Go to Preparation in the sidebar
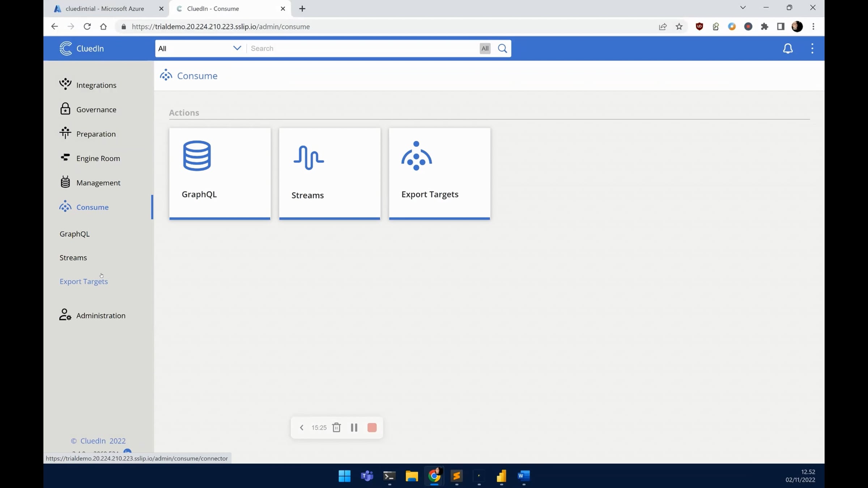The height and width of the screenshot is (488, 868). [x=96, y=134]
